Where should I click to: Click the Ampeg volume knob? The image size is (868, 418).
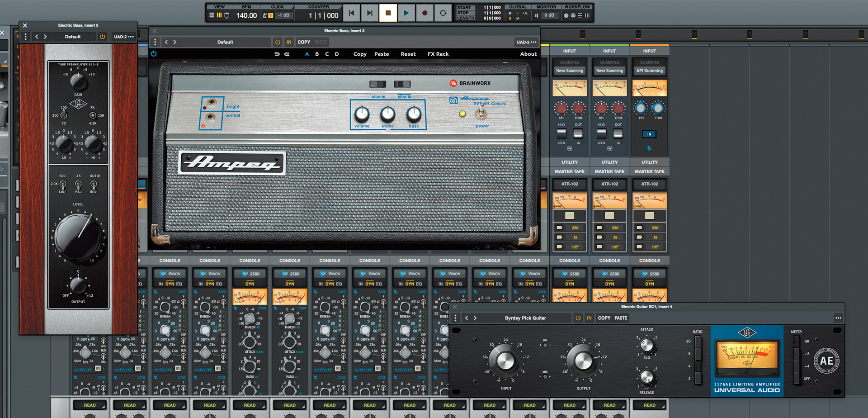click(362, 114)
